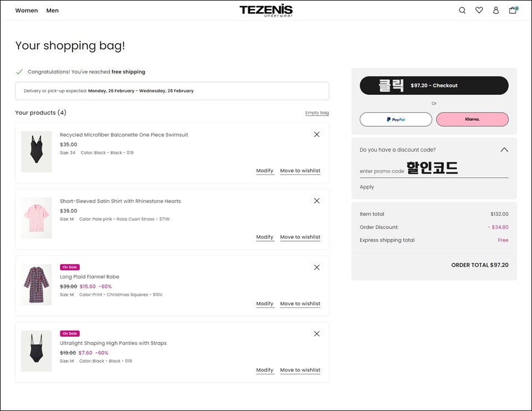Image resolution: width=532 pixels, height=411 pixels.
Task: Open the Men menu
Action: pyautogui.click(x=52, y=11)
